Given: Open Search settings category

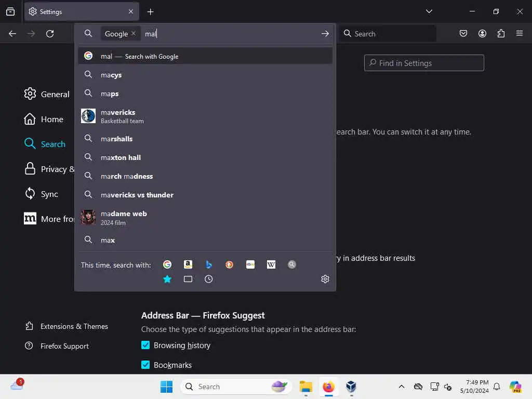Looking at the screenshot, I should click(45, 144).
